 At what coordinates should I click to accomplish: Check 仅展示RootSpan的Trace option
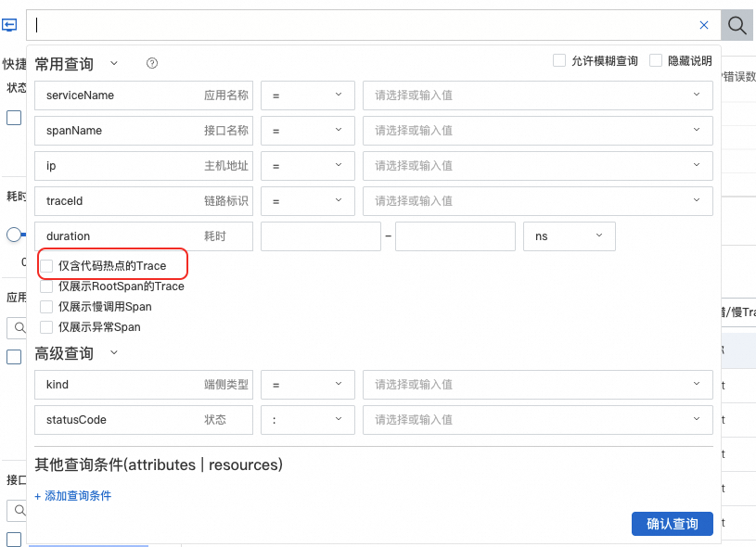pyautogui.click(x=46, y=286)
